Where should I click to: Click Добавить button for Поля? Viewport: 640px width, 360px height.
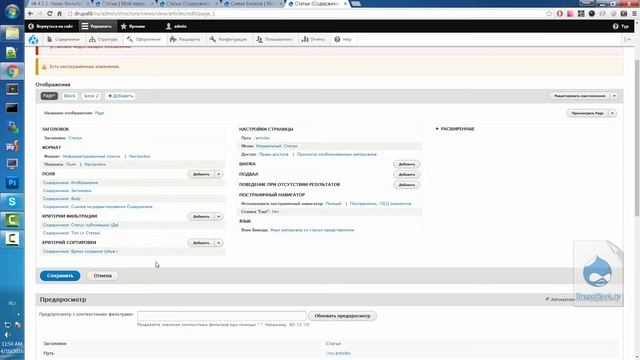(x=201, y=174)
